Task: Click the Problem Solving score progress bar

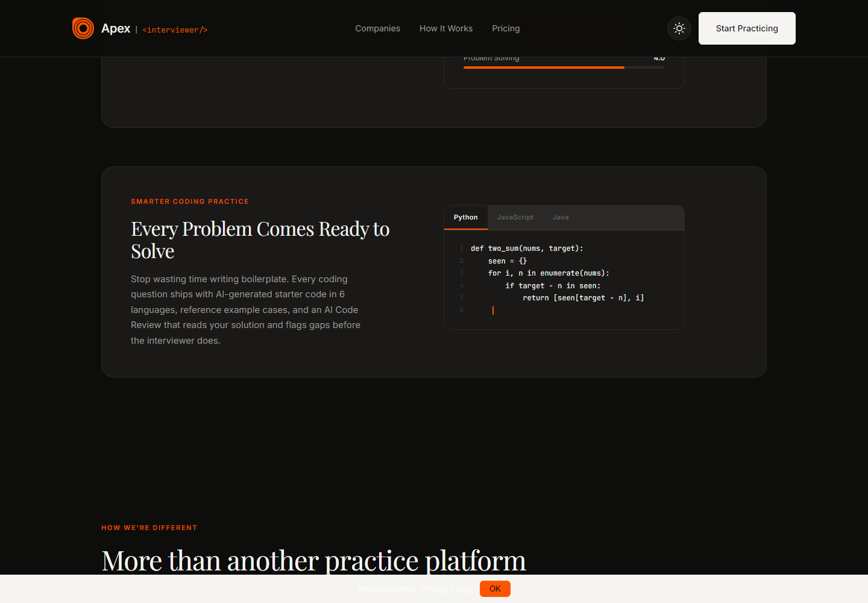Action: point(564,68)
